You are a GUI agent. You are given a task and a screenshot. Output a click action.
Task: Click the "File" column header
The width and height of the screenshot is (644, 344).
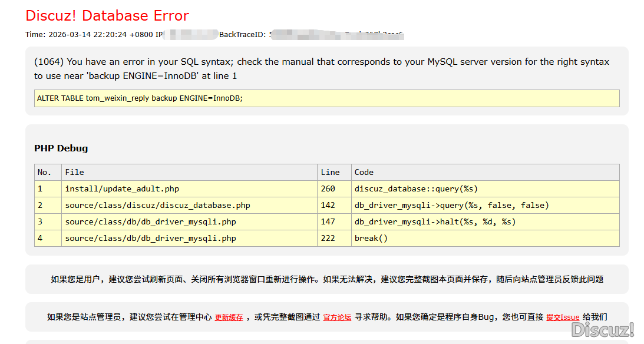tap(75, 173)
